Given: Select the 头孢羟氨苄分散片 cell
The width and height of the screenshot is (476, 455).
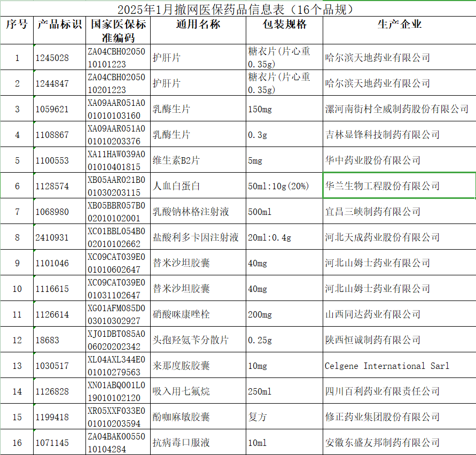Looking at the screenshot, I should tap(198, 340).
